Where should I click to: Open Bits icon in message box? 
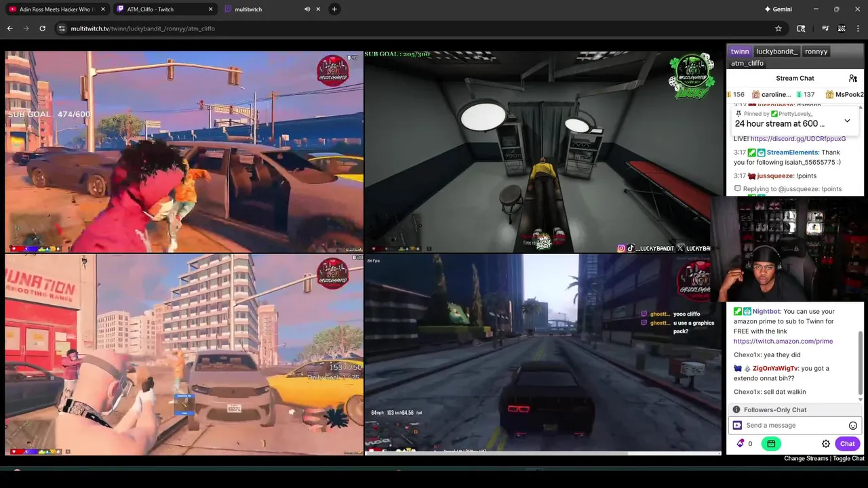coord(737,426)
